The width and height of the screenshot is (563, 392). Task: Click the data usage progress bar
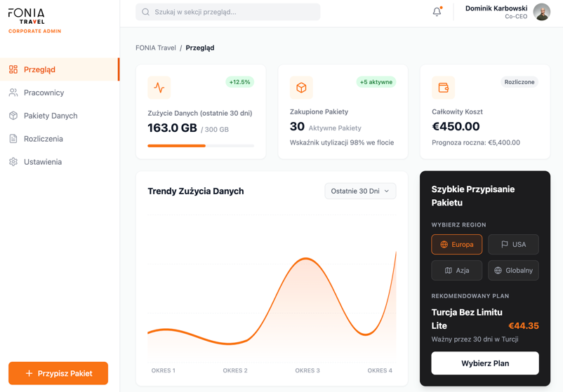pyautogui.click(x=201, y=146)
